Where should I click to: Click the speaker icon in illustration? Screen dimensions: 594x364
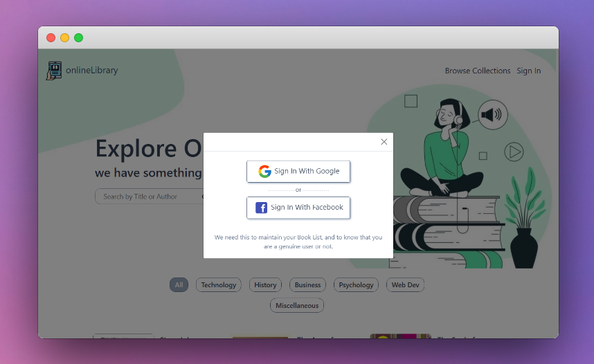492,114
